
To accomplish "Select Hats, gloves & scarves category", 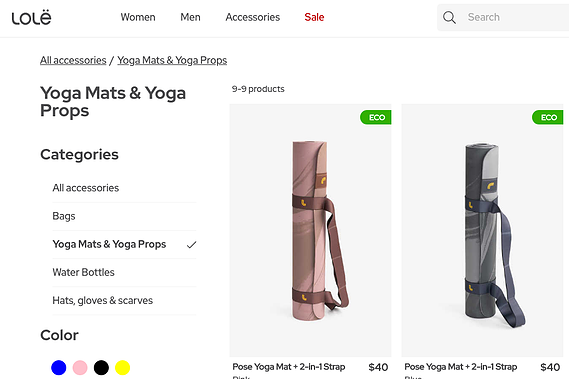I will tap(124, 301).
